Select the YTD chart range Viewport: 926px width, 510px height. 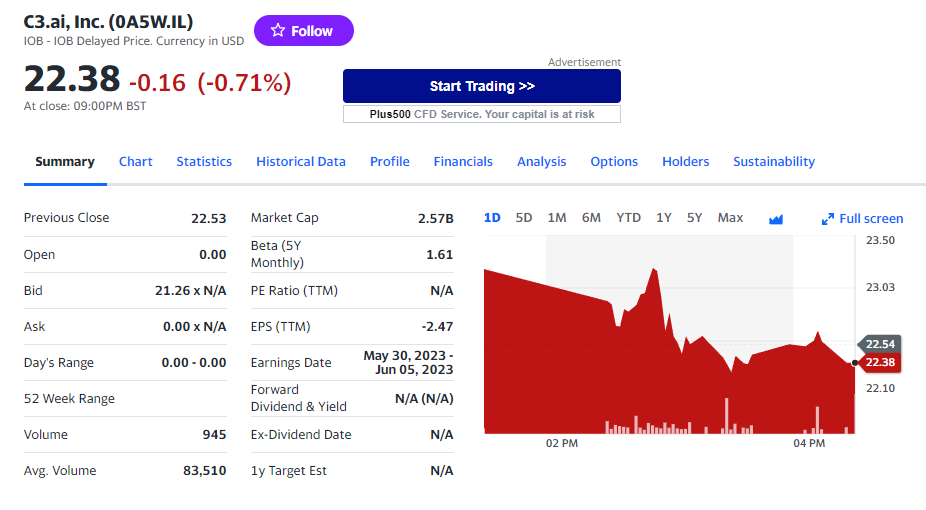pyautogui.click(x=628, y=218)
